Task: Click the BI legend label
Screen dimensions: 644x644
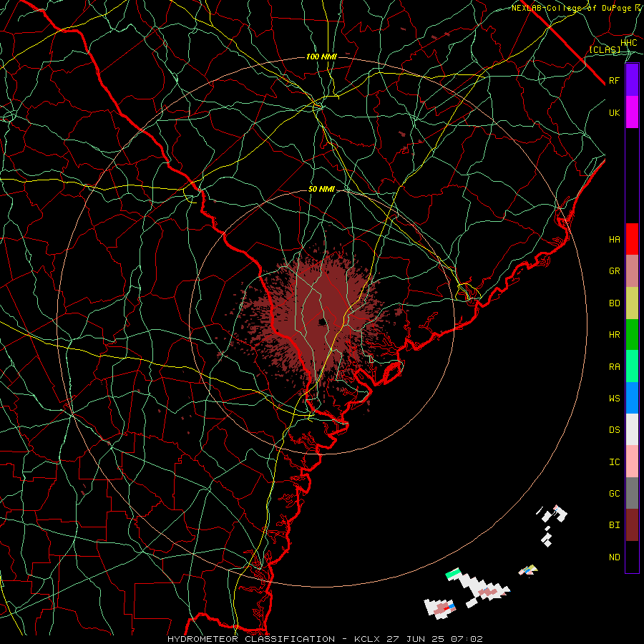Action: [x=614, y=525]
